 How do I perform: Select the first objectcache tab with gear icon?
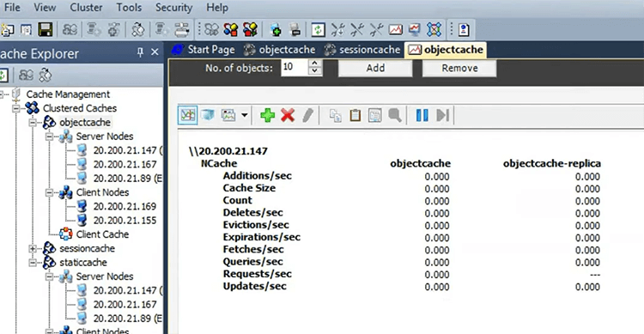point(279,50)
